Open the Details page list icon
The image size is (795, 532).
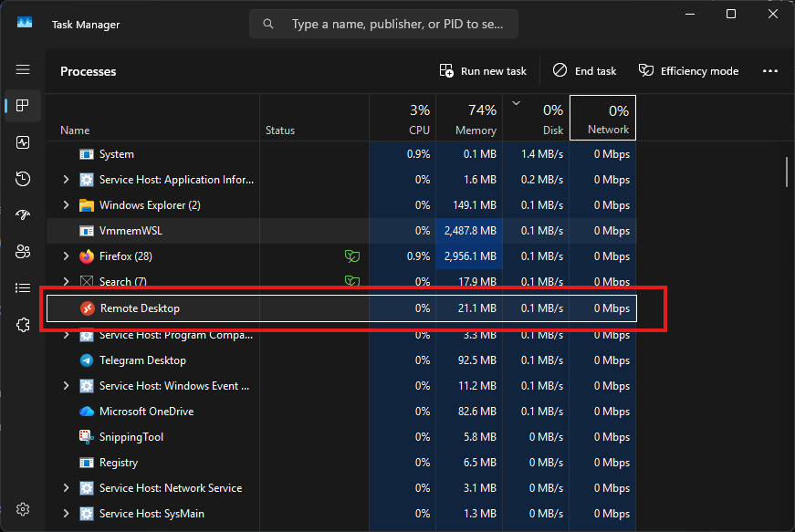pyautogui.click(x=23, y=288)
